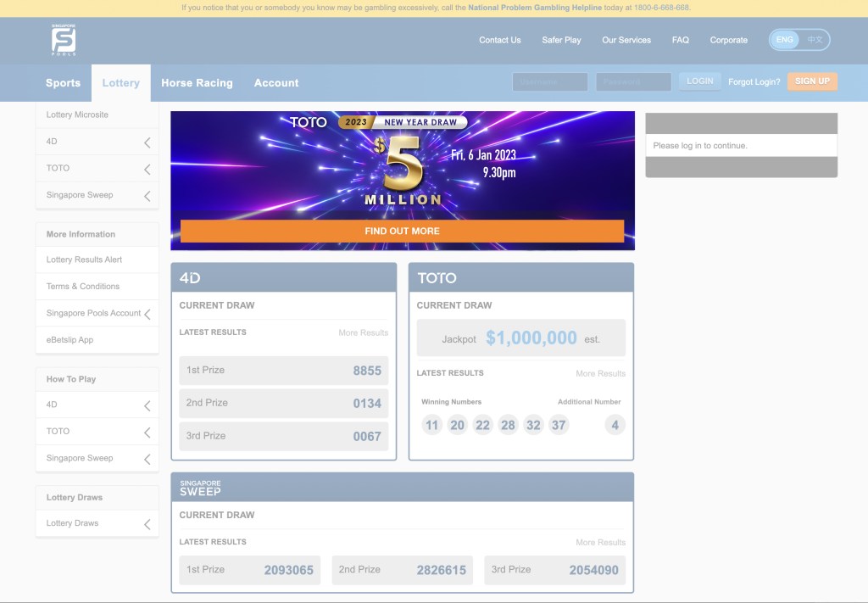Open the Horse Racing tab
The image size is (868, 603).
coord(197,83)
